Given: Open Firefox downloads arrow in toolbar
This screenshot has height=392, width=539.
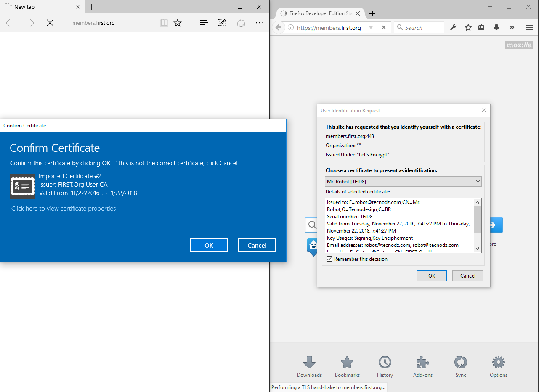Looking at the screenshot, I should coord(497,28).
